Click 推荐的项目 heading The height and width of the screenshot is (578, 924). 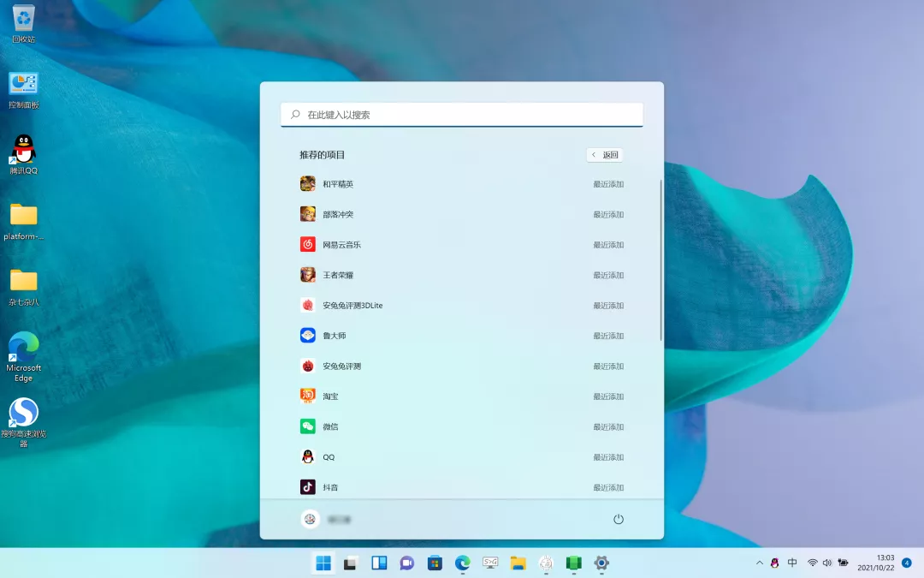pyautogui.click(x=323, y=154)
